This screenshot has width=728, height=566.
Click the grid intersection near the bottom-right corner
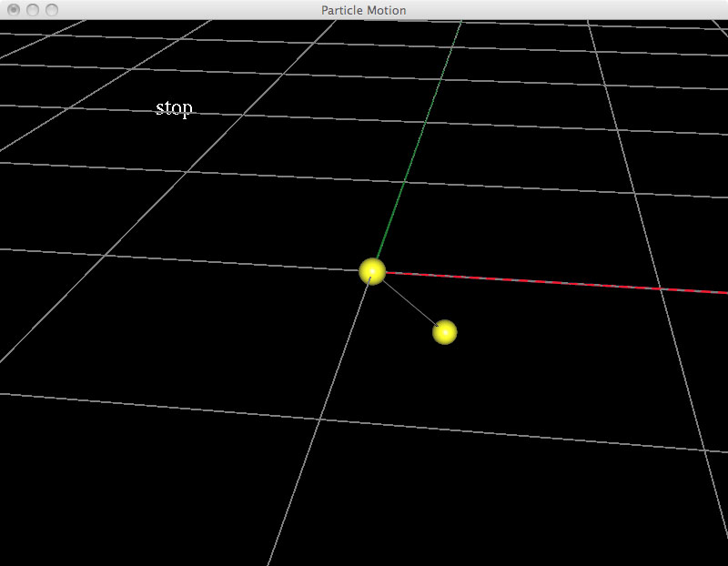[x=705, y=450]
